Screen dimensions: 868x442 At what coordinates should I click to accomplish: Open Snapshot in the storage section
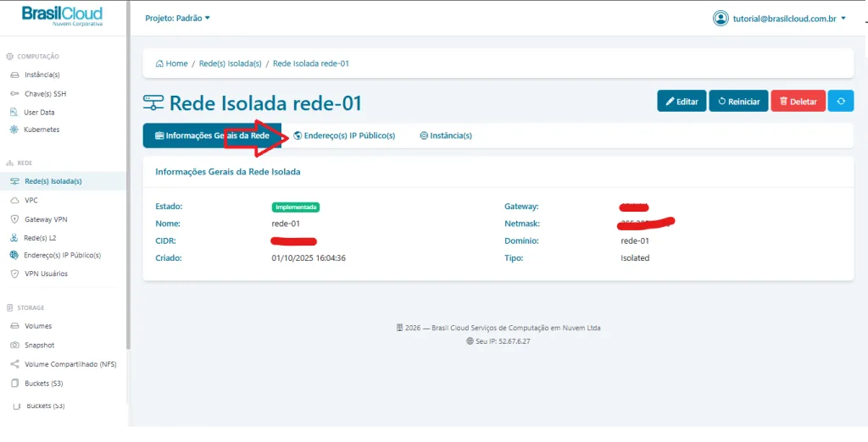tap(39, 345)
